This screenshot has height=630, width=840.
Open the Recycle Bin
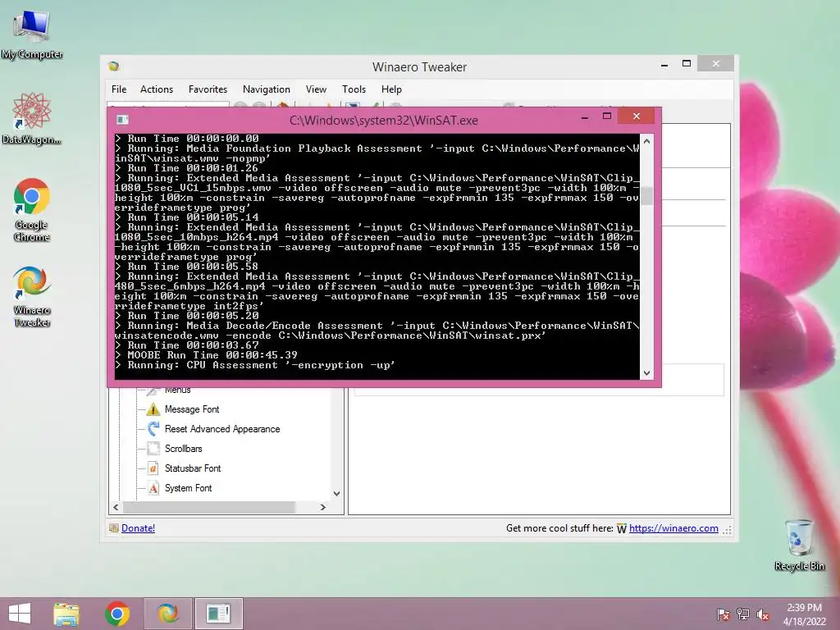point(799,545)
